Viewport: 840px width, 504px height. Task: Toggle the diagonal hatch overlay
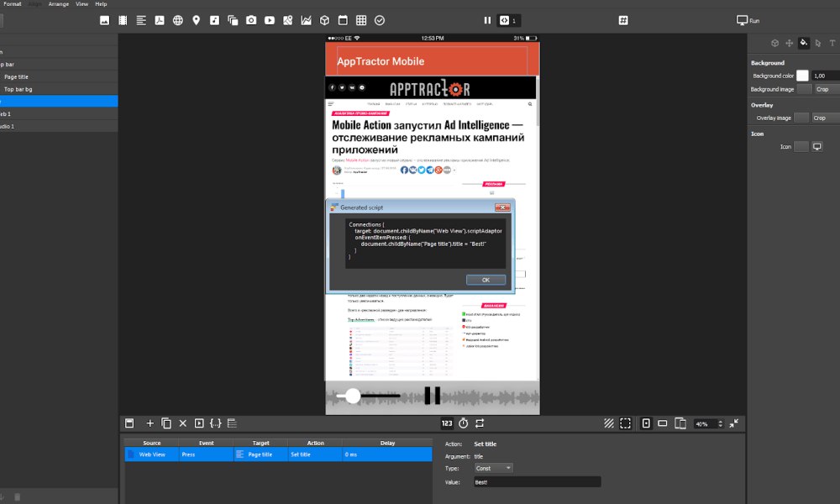tap(608, 423)
